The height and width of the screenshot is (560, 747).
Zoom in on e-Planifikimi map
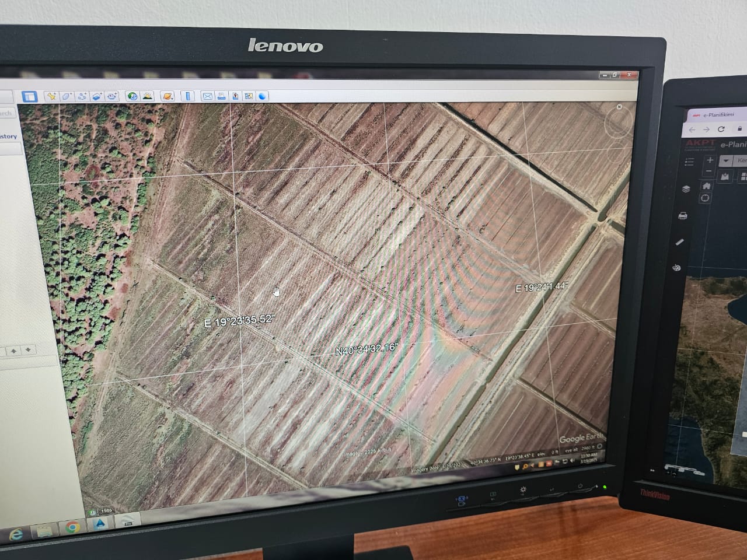710,160
